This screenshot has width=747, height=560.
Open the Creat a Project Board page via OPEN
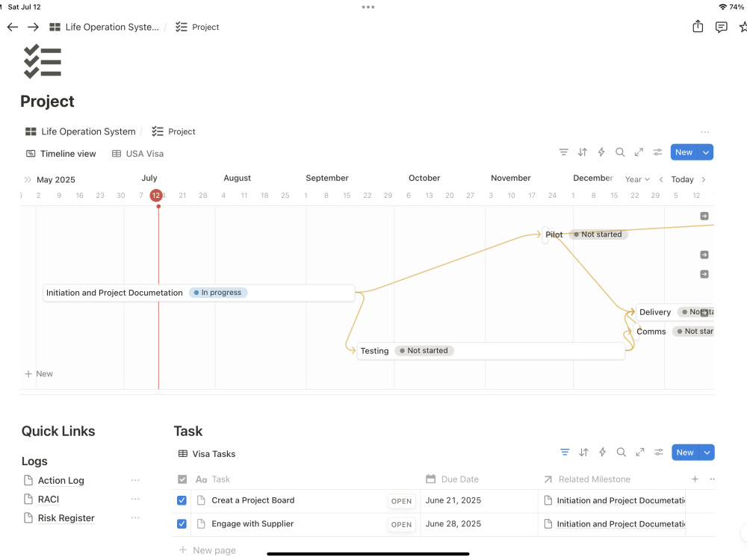401,501
